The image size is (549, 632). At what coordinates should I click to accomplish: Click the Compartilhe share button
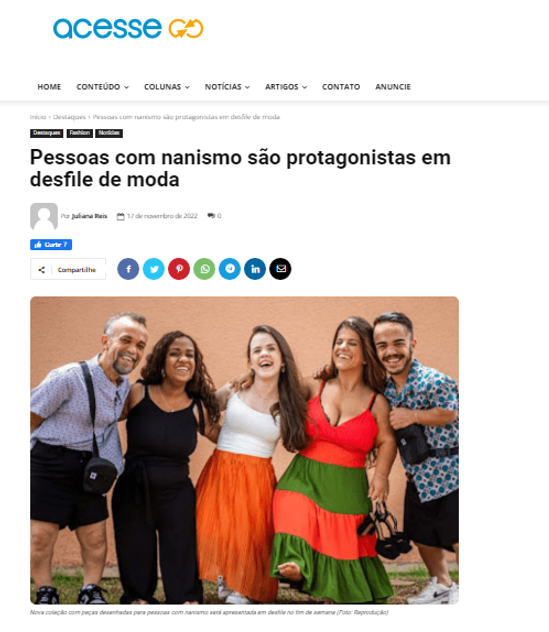click(x=68, y=269)
